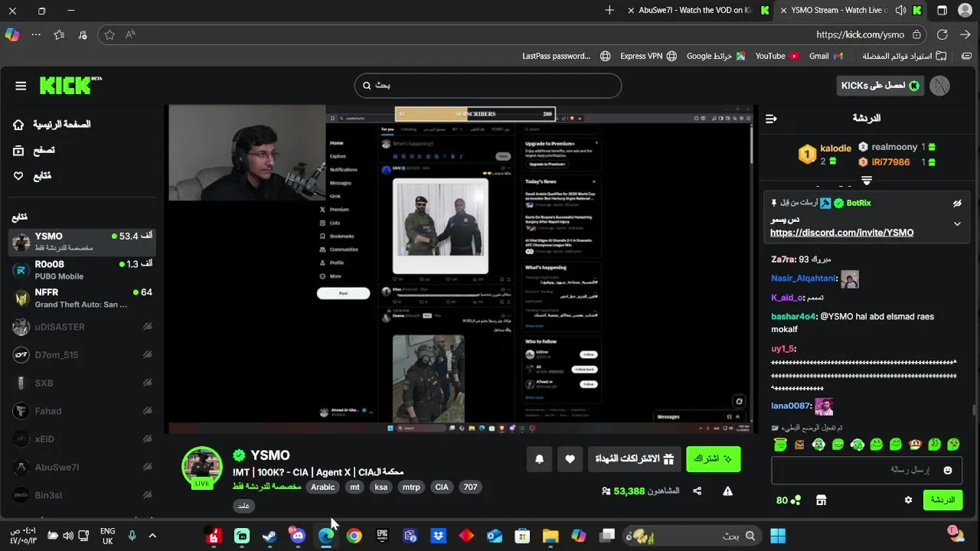Open offline channel xEiD

point(82,439)
